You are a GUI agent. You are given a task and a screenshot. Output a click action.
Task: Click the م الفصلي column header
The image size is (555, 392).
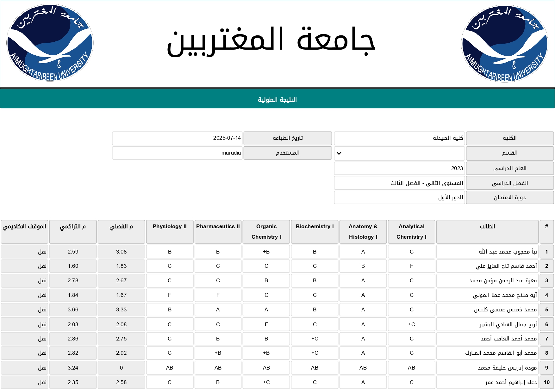(121, 232)
